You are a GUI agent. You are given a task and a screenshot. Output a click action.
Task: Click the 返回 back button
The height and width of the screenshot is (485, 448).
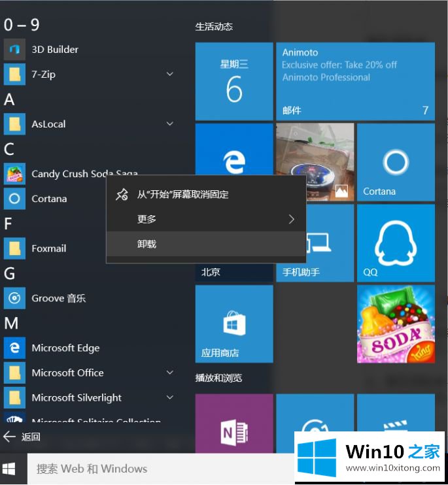coord(22,437)
